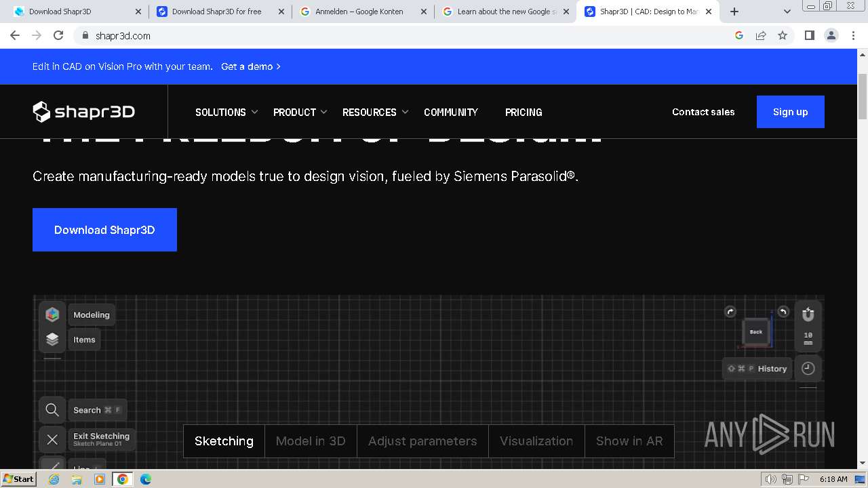Image resolution: width=868 pixels, height=488 pixels.
Task: Open the PRICING page
Action: pyautogui.click(x=524, y=113)
